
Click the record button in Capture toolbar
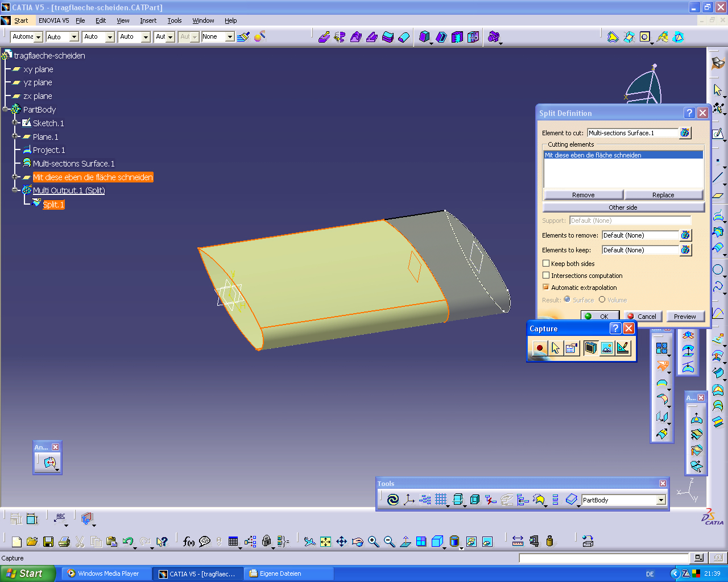click(x=539, y=347)
